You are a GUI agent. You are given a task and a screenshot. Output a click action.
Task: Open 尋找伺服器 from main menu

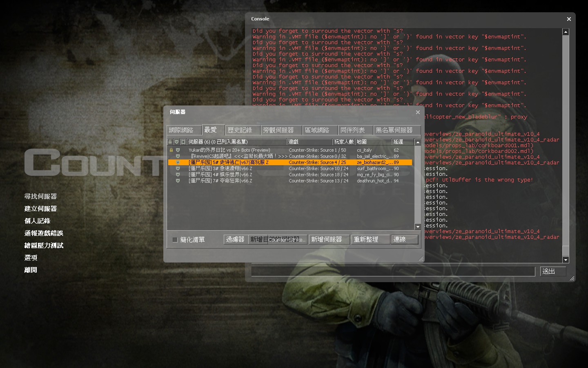coord(40,196)
